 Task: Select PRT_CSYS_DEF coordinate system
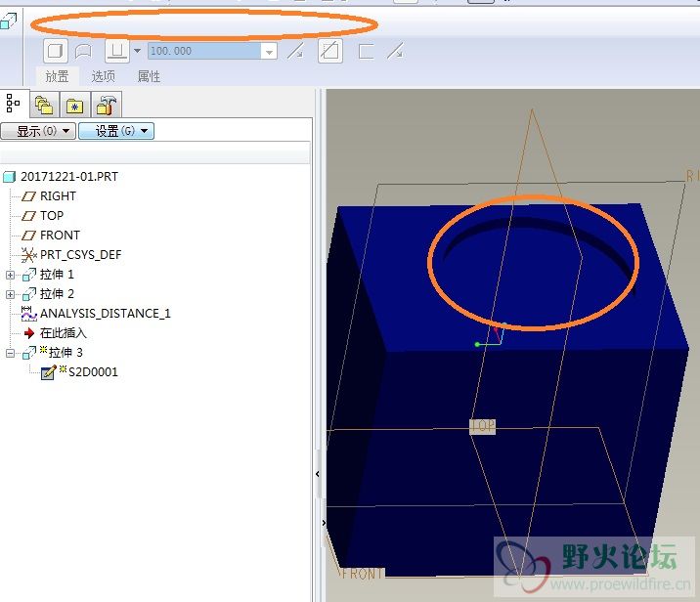[x=81, y=255]
